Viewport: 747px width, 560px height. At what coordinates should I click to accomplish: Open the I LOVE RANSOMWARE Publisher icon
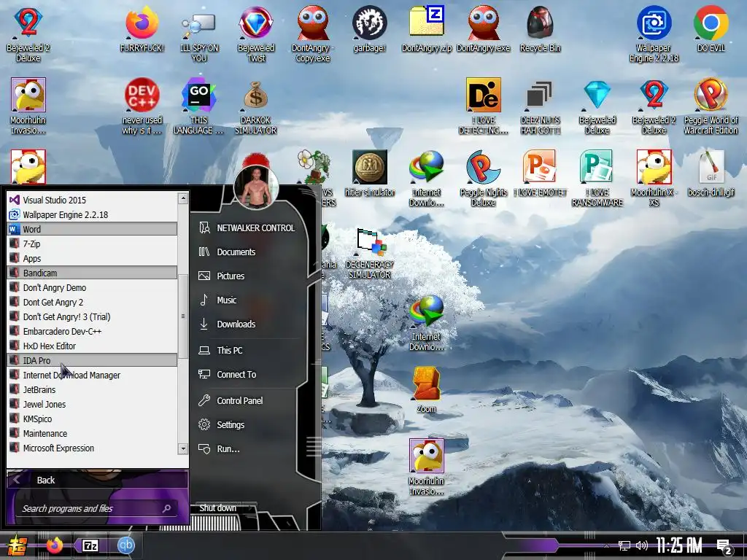(597, 179)
